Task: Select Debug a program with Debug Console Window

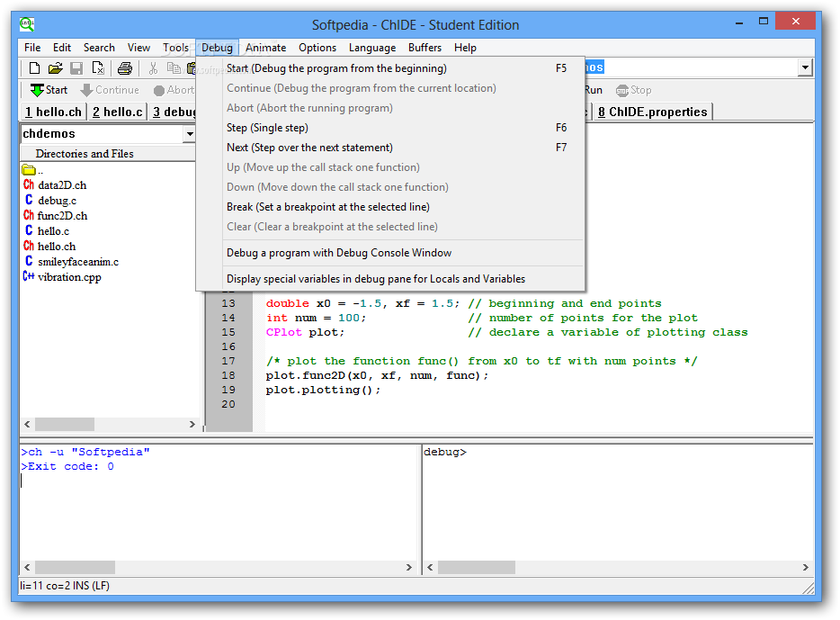Action: tap(339, 253)
